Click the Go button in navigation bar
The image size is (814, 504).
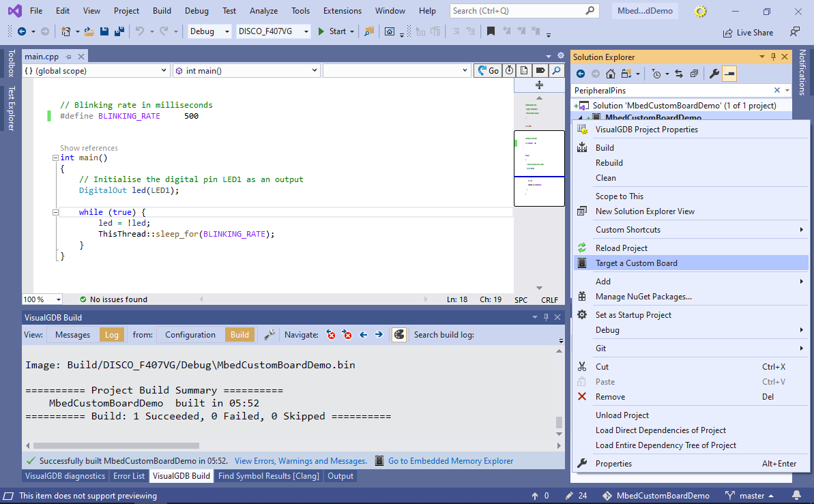click(x=488, y=71)
